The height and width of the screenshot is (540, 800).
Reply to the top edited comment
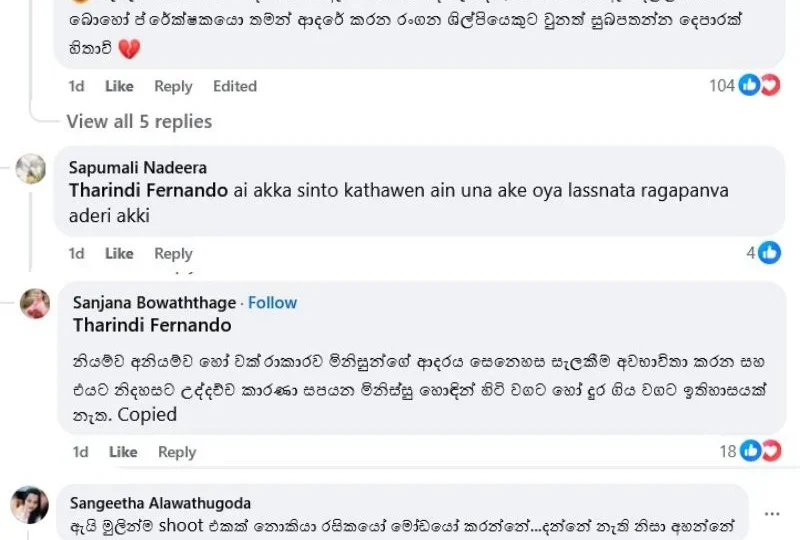[x=173, y=86]
